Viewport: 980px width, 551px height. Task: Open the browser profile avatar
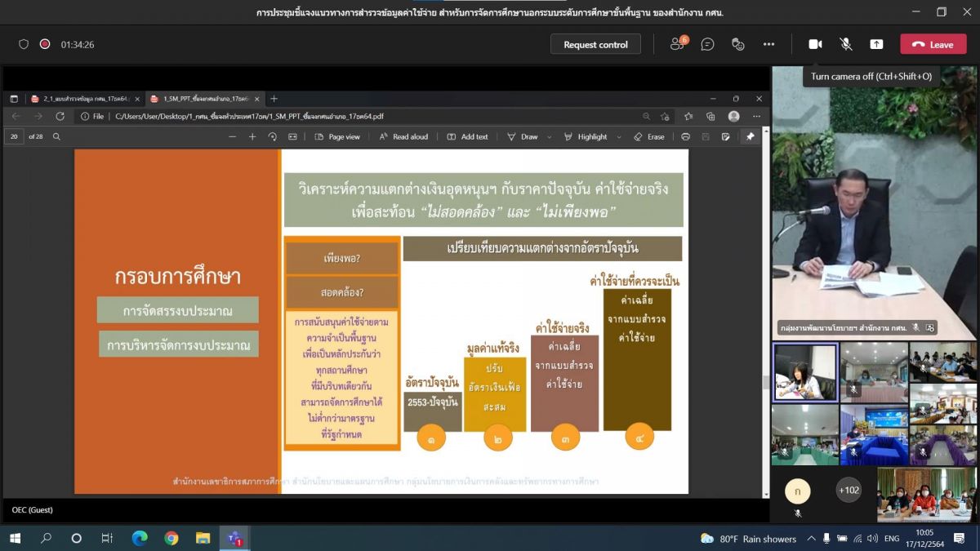click(733, 116)
